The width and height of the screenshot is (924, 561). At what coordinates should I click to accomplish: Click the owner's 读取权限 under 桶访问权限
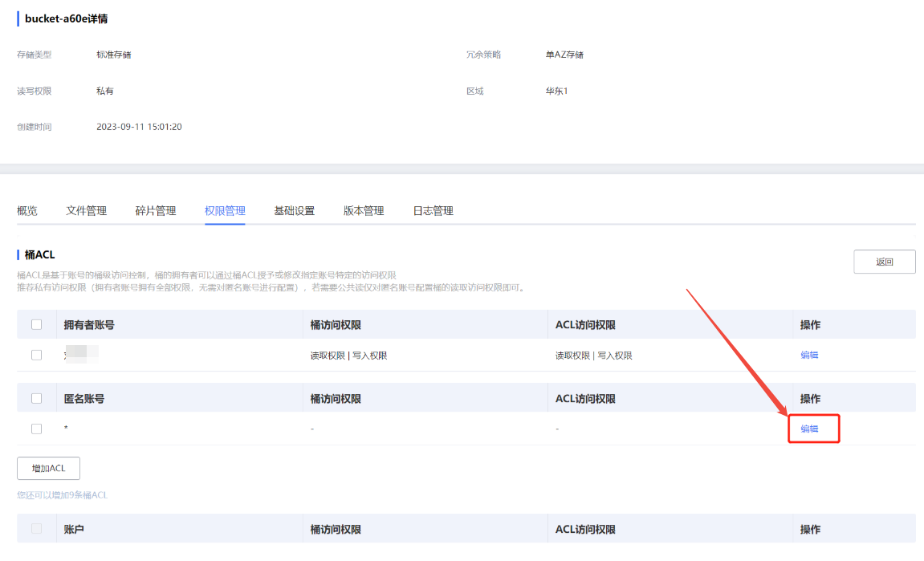pyautogui.click(x=328, y=356)
